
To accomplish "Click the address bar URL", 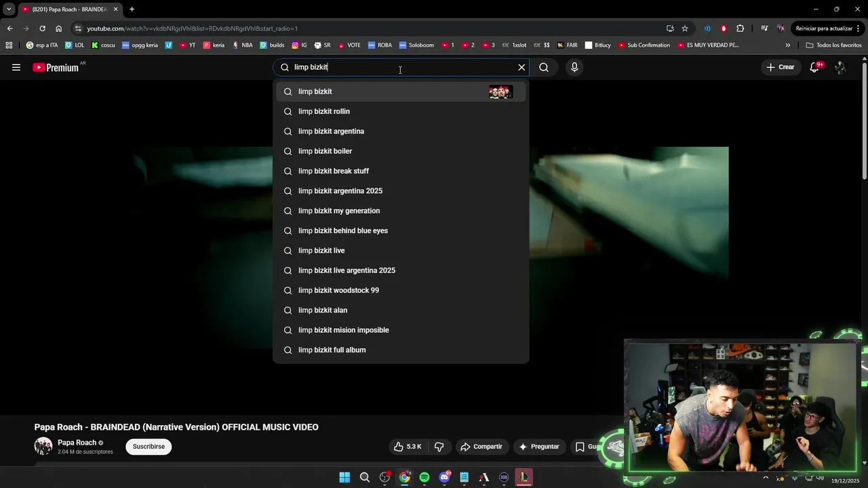I will 192,28.
